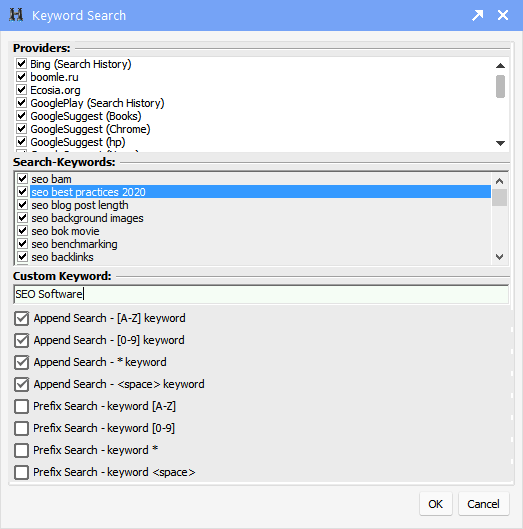Click the Custom Keyword text field
This screenshot has height=529, width=523.
[261, 294]
